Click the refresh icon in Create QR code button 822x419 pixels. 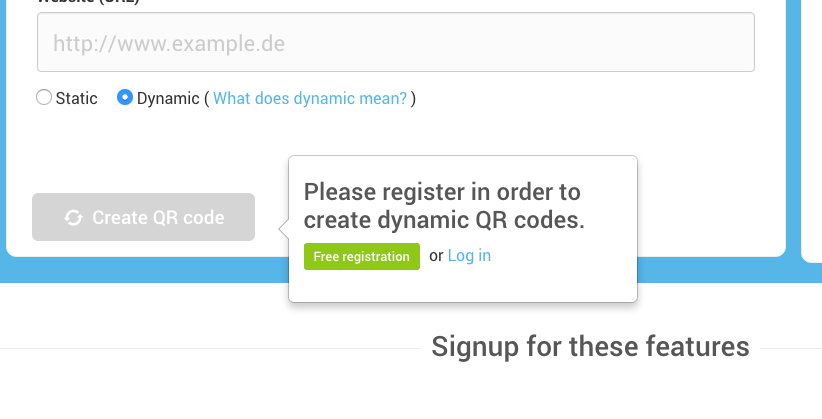[73, 217]
